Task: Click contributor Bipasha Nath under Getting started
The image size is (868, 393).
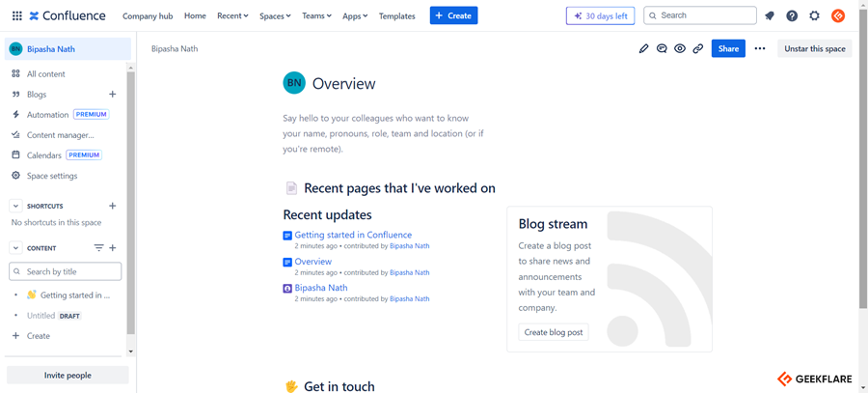Action: coord(410,246)
